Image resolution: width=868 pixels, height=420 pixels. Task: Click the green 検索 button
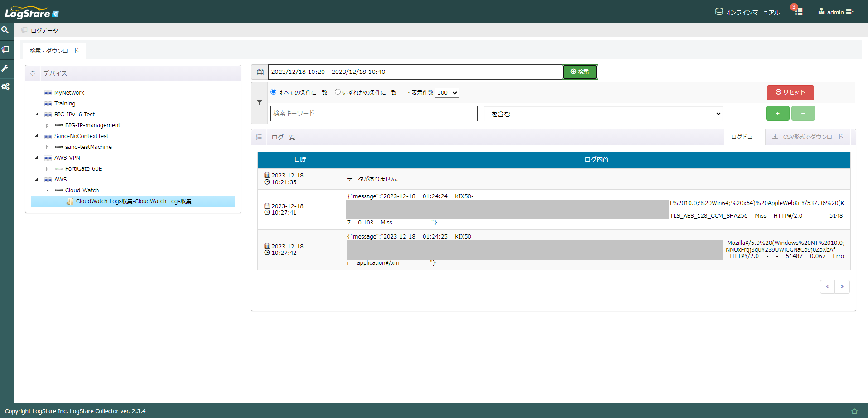(x=580, y=72)
